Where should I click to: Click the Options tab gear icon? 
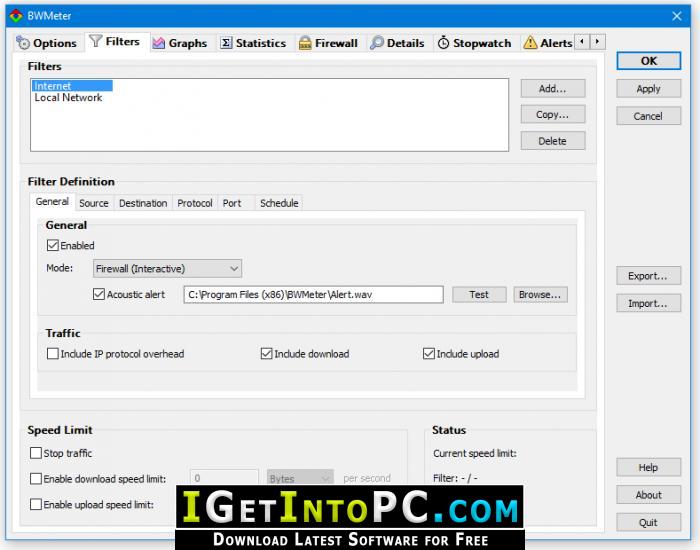[x=23, y=43]
